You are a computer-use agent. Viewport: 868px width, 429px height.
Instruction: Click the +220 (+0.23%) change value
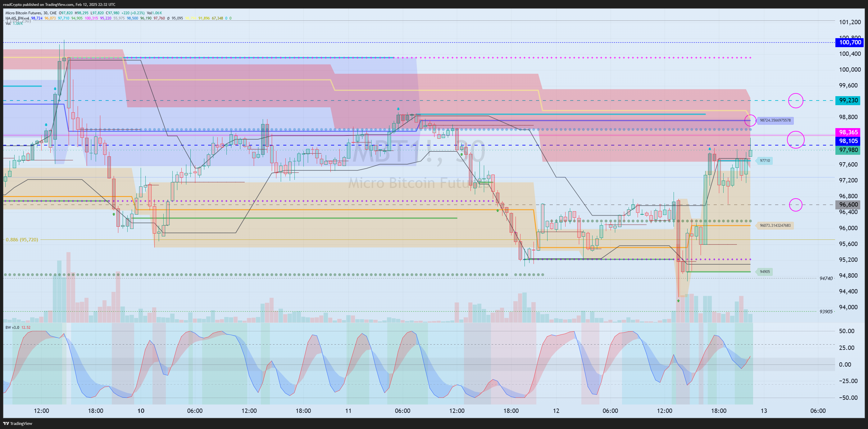[x=133, y=13]
